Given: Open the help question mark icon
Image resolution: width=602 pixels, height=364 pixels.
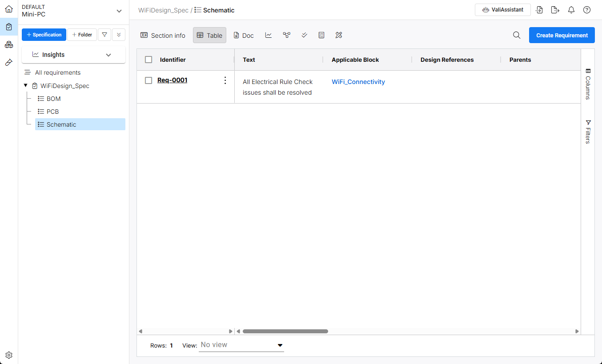Looking at the screenshot, I should [587, 10].
